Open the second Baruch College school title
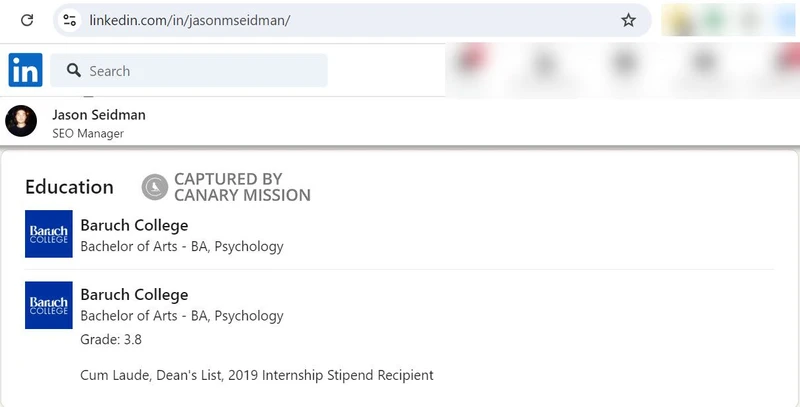800x407 pixels. pos(134,295)
